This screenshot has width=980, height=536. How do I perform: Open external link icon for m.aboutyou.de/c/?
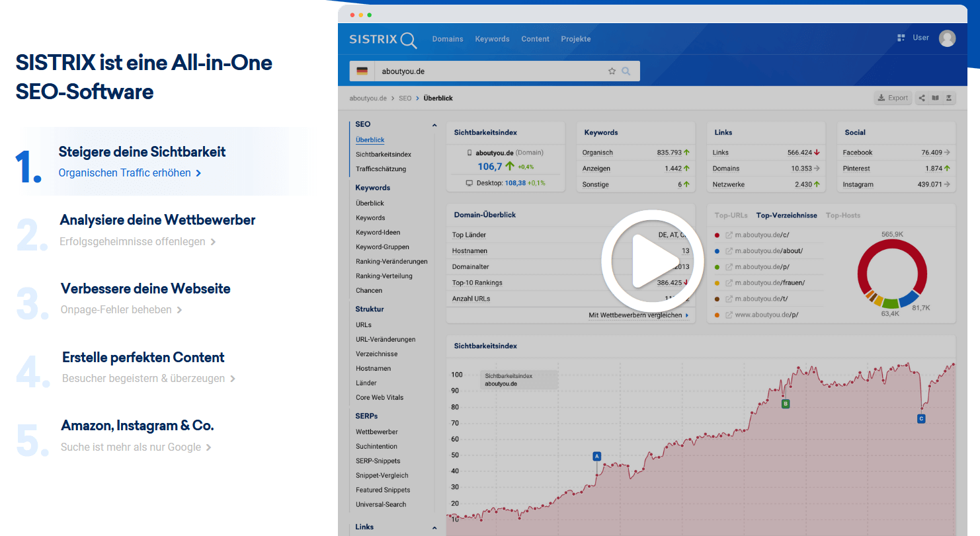729,235
